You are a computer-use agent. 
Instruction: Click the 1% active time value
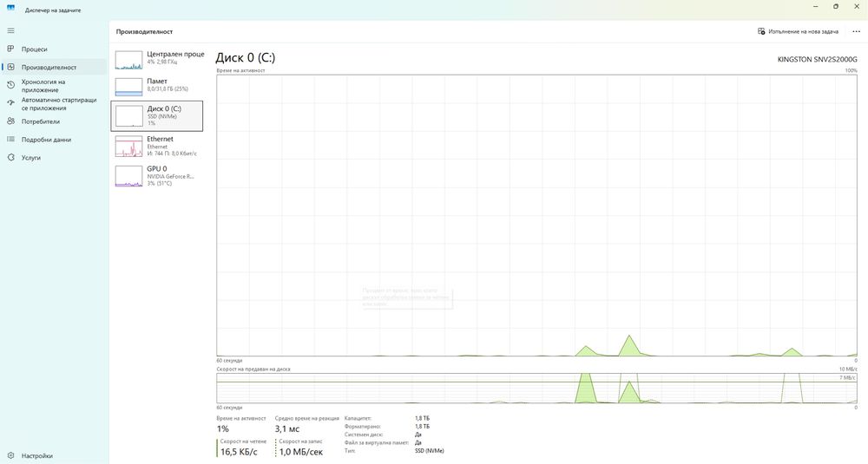coord(222,428)
